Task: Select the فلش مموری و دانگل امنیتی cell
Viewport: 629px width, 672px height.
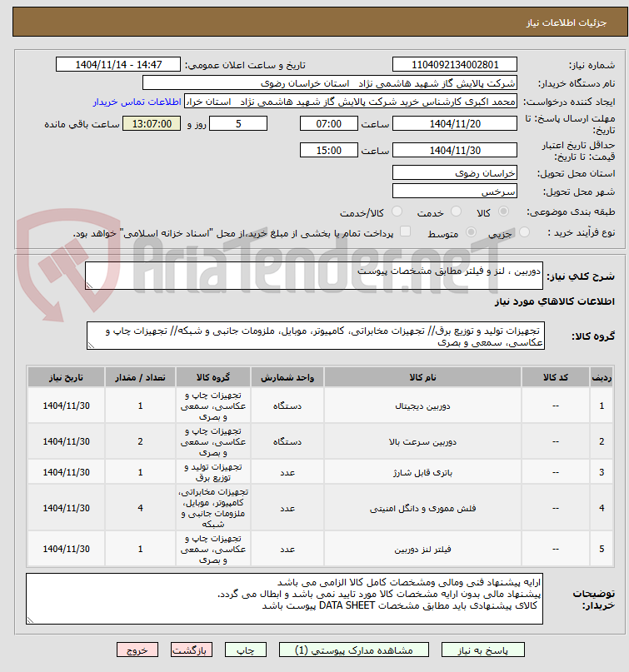Action: (422, 508)
